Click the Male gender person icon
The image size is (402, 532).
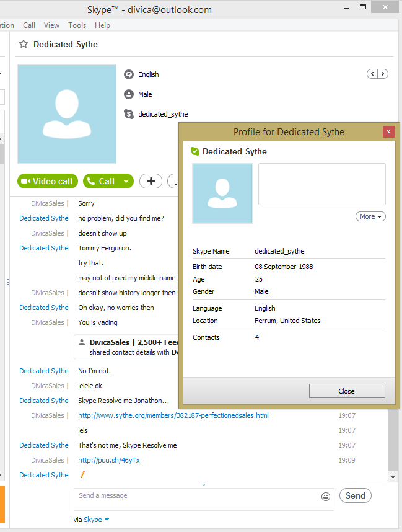[x=129, y=94]
